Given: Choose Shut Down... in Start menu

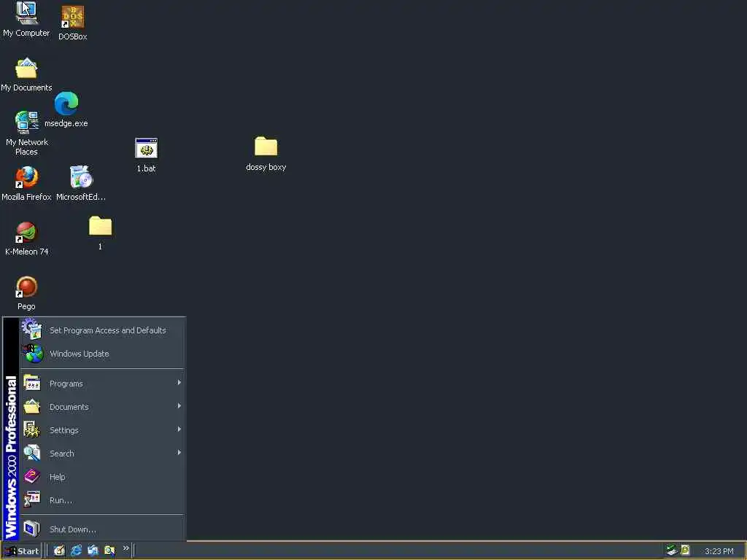Looking at the screenshot, I should tap(102, 529).
